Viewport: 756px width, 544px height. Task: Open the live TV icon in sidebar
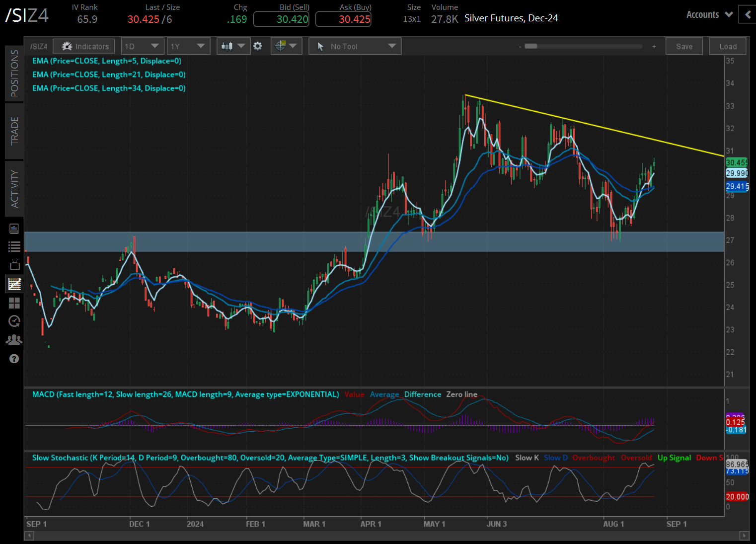tap(14, 265)
